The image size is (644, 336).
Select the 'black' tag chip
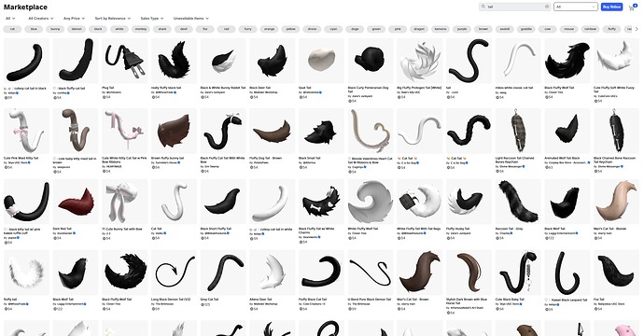[98, 29]
